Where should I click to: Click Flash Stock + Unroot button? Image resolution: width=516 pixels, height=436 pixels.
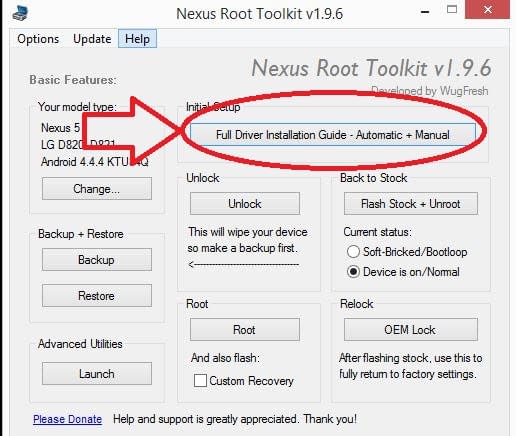(x=411, y=203)
